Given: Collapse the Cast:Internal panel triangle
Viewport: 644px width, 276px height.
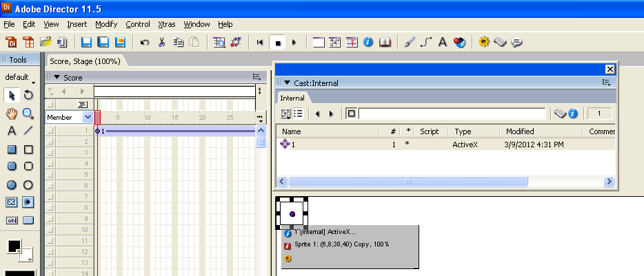Looking at the screenshot, I should coord(287,83).
